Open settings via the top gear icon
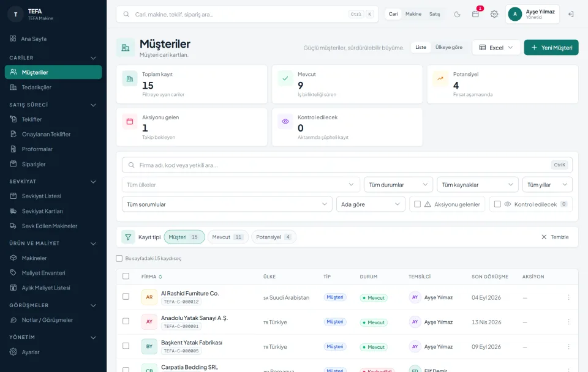Viewport: 588px width, 372px height. [494, 14]
